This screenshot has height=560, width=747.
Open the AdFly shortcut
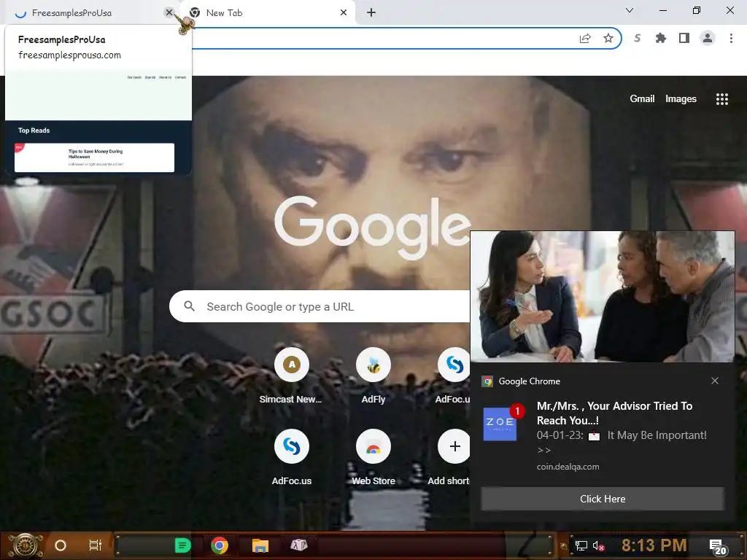(373, 376)
